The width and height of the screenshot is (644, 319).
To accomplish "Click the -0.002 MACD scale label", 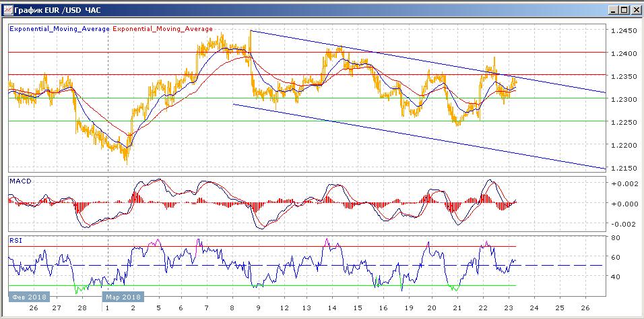I will click(624, 224).
